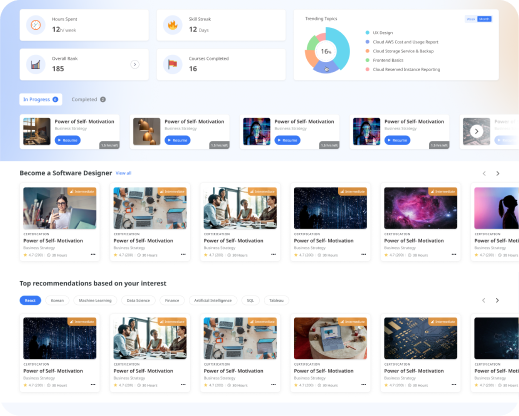Screen dimensions: 519x416
Task: Select the In Progress tab
Action: point(41,99)
